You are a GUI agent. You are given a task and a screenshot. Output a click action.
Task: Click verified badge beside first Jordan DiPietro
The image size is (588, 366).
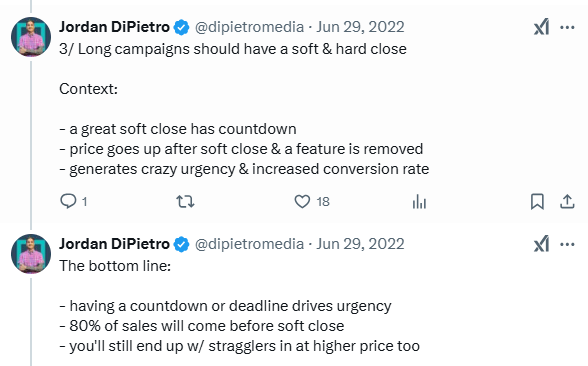[182, 27]
